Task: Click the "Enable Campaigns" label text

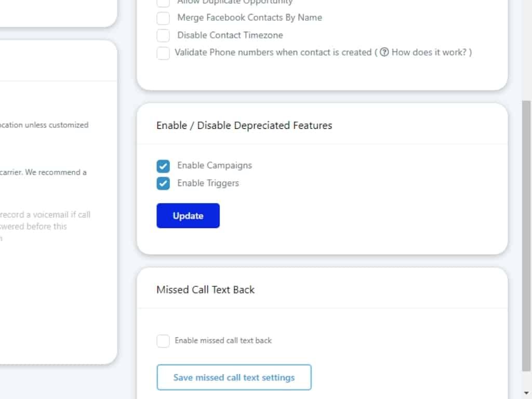Action: click(214, 166)
